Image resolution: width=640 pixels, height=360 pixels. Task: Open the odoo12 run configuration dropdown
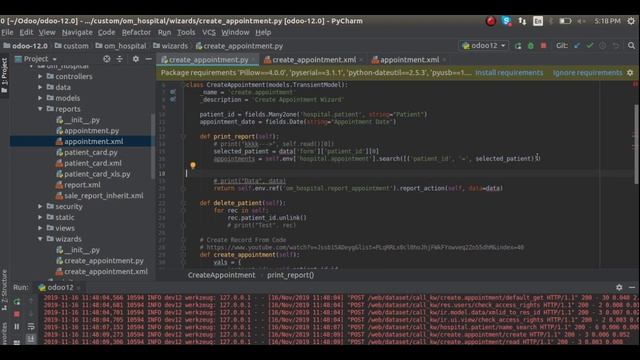pyautogui.click(x=484, y=46)
